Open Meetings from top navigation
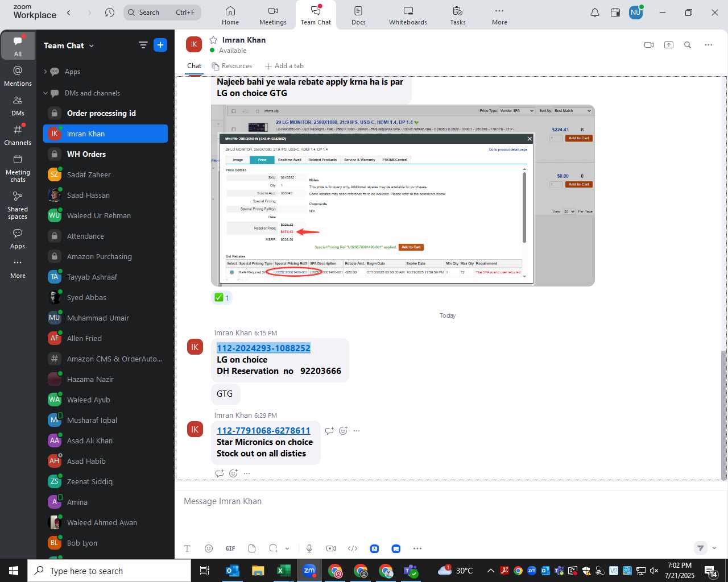Viewport: 728px width, 582px height. [273, 15]
